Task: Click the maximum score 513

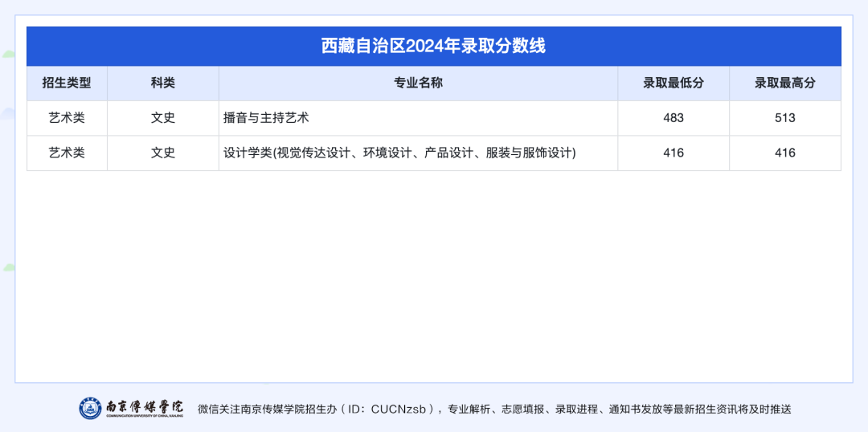Action: point(785,118)
